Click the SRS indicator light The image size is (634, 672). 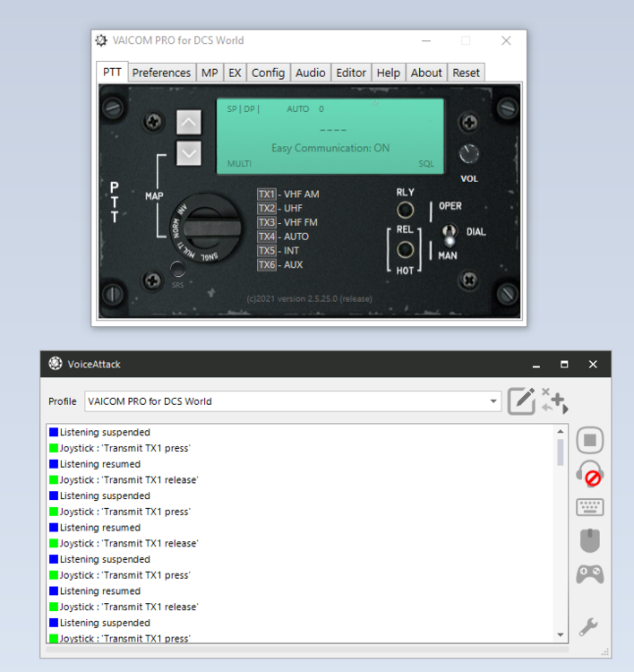coord(177,269)
